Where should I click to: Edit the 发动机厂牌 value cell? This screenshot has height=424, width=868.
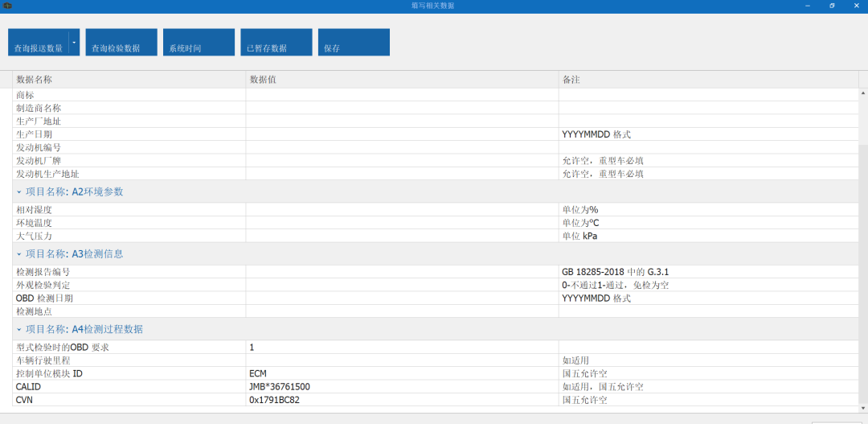(x=403, y=161)
